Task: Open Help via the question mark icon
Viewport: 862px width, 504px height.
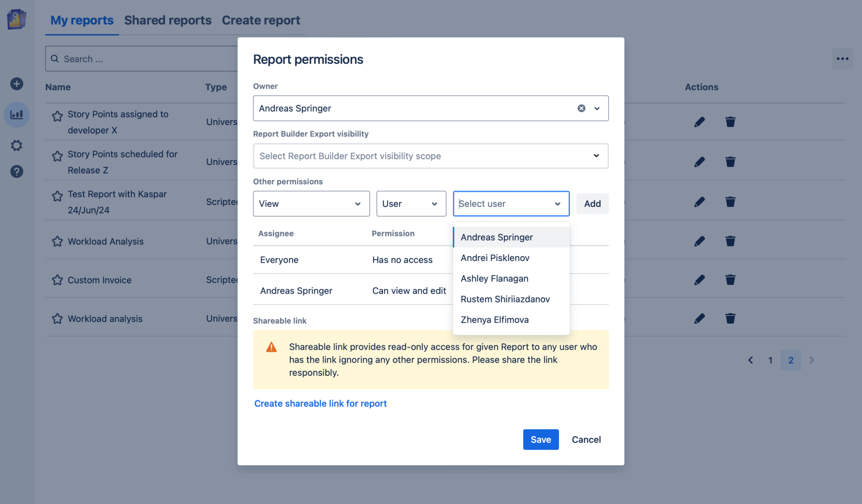Action: 16,171
